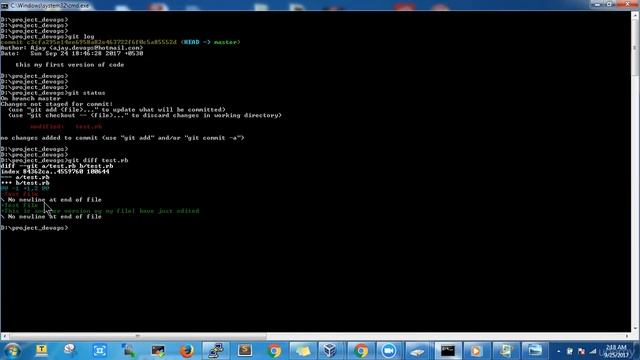Open PuTTY from the taskbar
This screenshot has height=360, width=640.
point(216,351)
